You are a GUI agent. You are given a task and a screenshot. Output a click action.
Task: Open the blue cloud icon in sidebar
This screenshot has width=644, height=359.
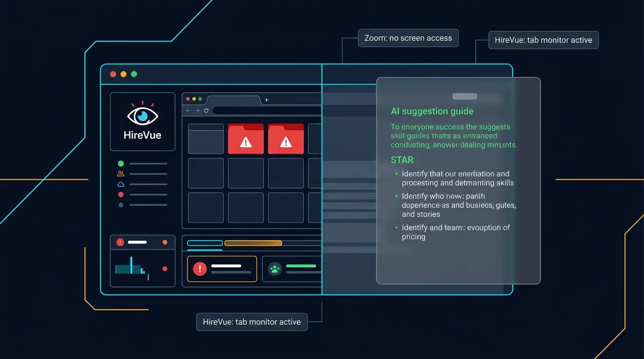(x=121, y=184)
